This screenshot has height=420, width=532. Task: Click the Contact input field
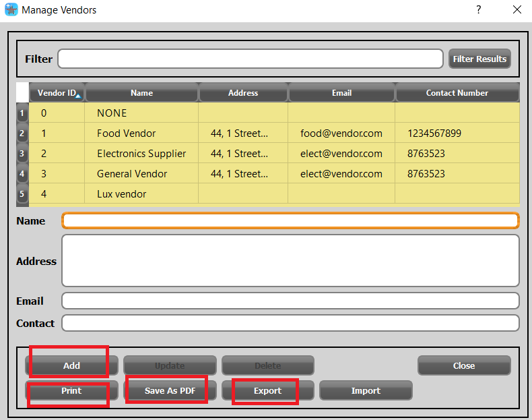290,324
